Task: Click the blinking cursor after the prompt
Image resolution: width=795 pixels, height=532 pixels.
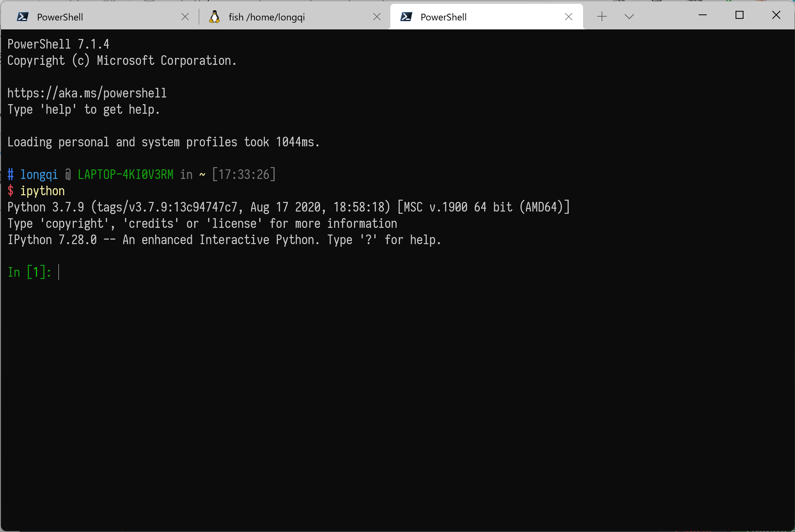Action: pyautogui.click(x=59, y=272)
